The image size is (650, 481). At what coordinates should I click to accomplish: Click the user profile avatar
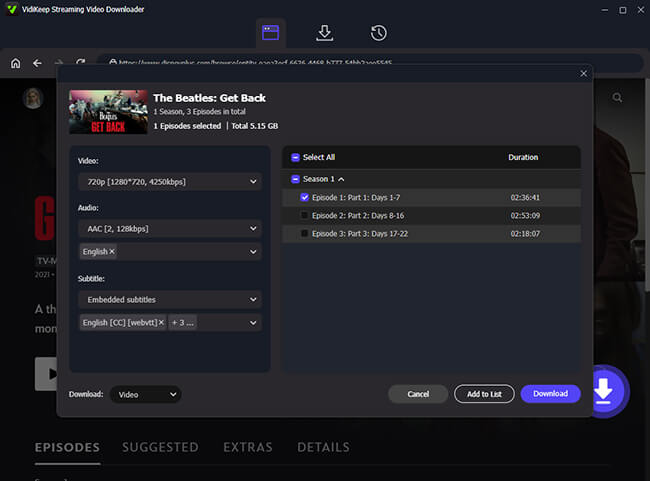click(x=33, y=98)
